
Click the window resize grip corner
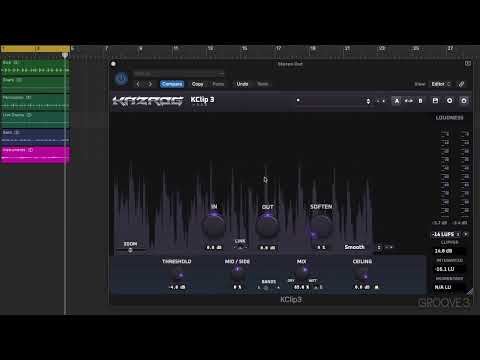470,292
